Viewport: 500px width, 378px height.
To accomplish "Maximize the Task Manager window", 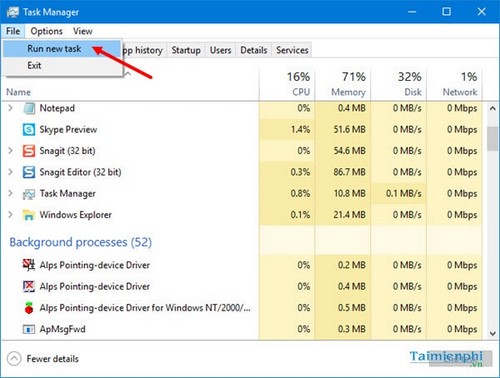I will point(446,12).
